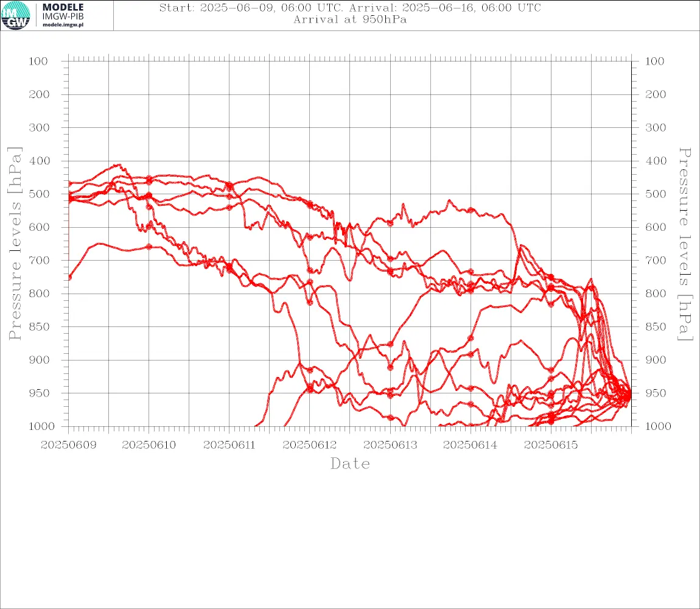Open the modele.imgw.pl link
Screen dimensions: 700x609
[63, 25]
